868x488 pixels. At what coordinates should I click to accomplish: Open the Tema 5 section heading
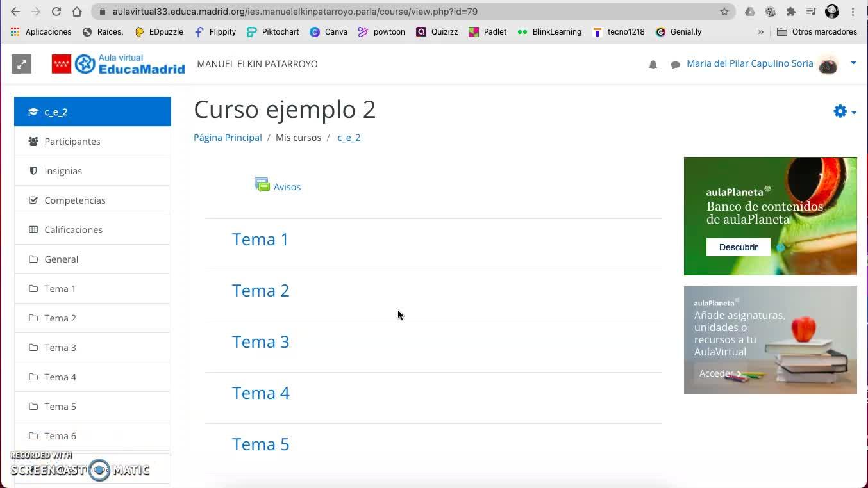point(261,444)
